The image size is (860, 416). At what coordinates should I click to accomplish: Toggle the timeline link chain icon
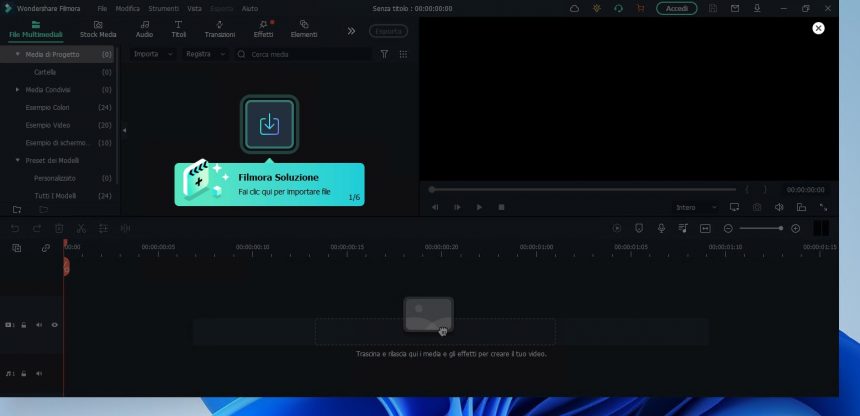click(x=46, y=248)
